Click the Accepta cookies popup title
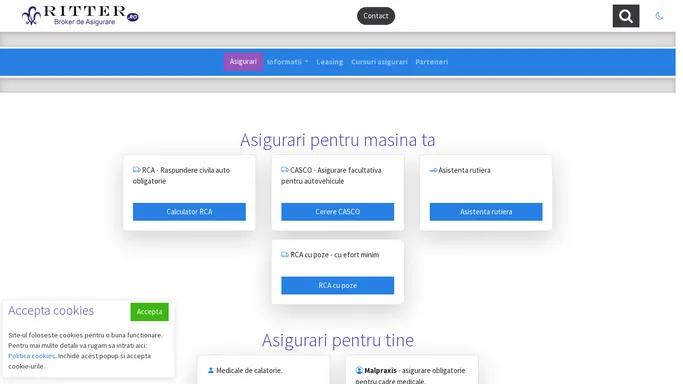Image resolution: width=683 pixels, height=384 pixels. click(51, 310)
